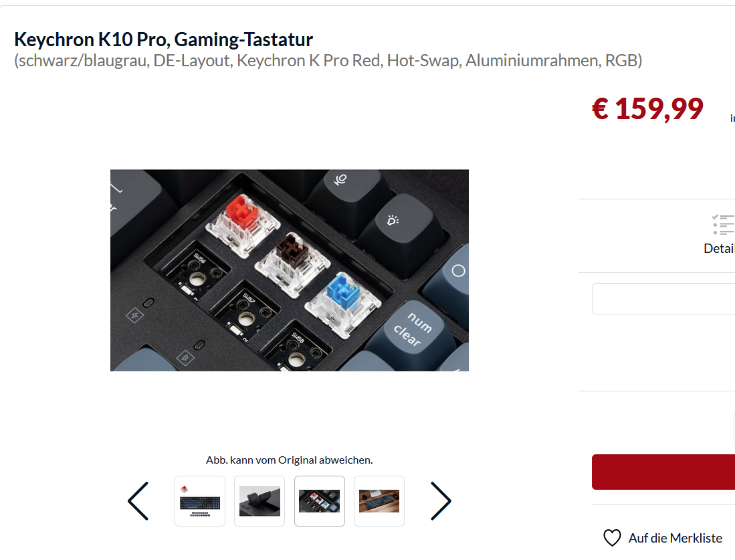The image size is (735, 560).
Task: Select the full keyboard top-view thumbnail
Action: tap(200, 501)
